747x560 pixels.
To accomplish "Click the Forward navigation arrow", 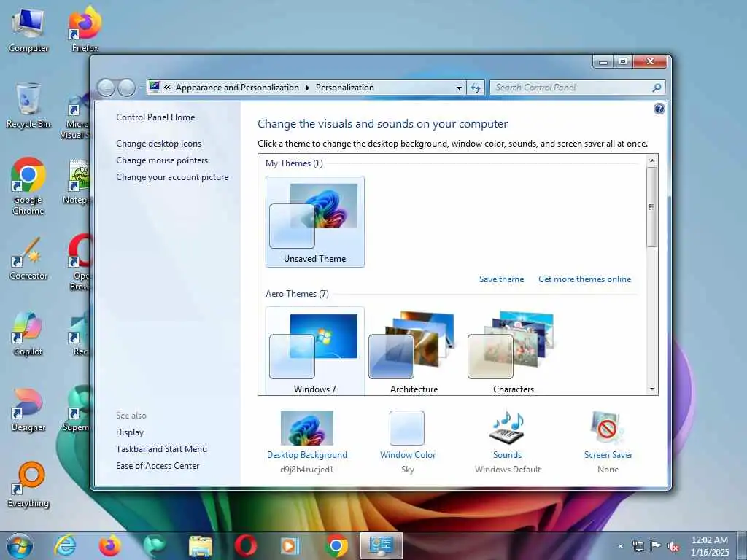I will [126, 87].
